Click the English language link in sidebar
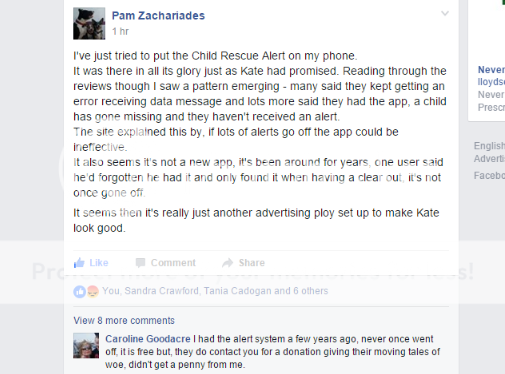Image resolution: width=505 pixels, height=374 pixels. pos(489,146)
